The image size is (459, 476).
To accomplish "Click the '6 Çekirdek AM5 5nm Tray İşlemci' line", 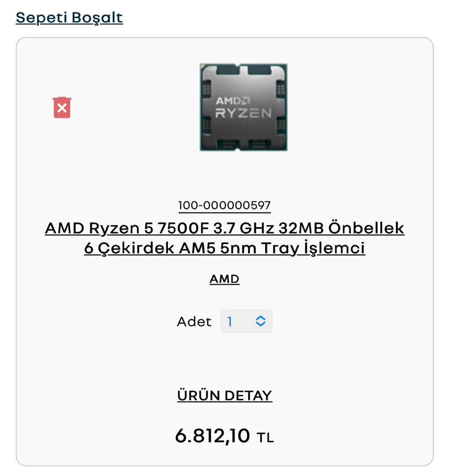I will click(x=224, y=249).
